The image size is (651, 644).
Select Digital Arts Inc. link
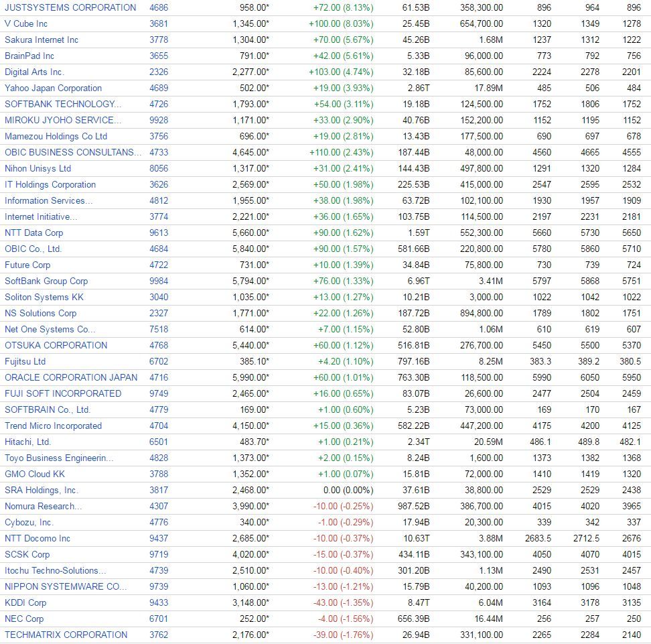coord(34,72)
